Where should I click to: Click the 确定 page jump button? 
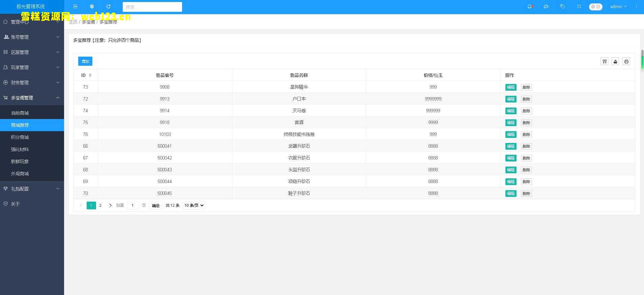[x=156, y=205]
